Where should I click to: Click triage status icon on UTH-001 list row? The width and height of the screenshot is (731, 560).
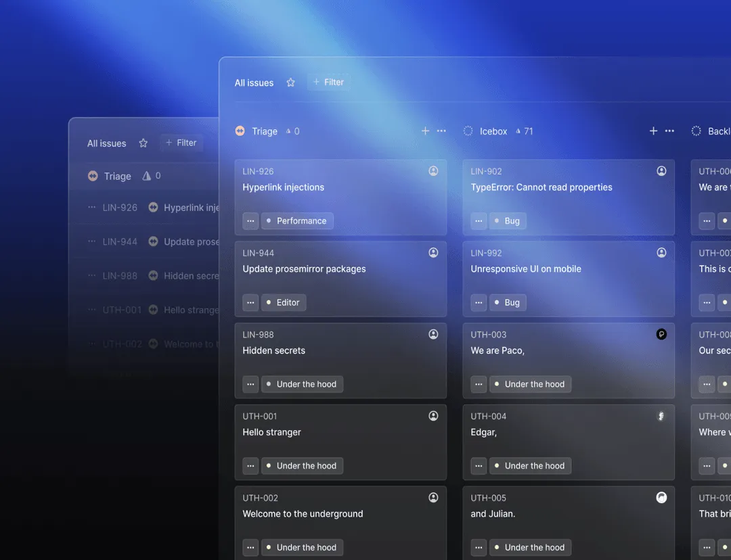153,310
